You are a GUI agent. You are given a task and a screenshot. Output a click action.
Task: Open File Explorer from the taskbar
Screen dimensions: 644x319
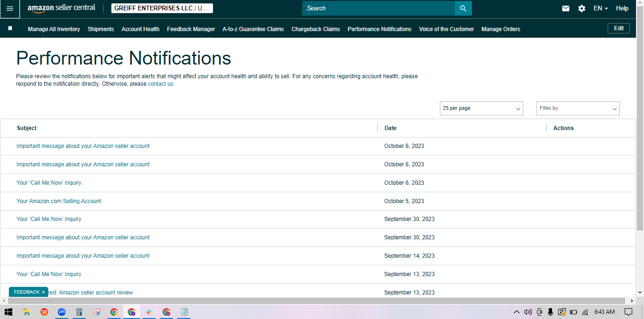click(27, 312)
